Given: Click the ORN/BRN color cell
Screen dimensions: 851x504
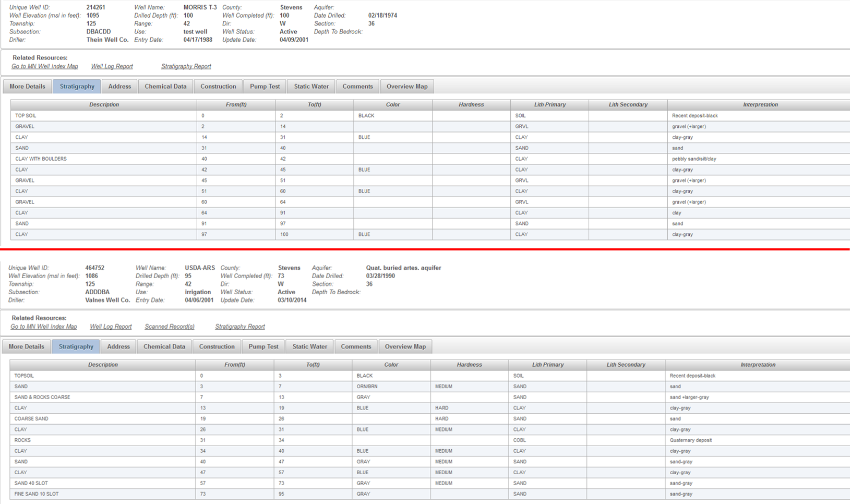Looking at the screenshot, I should pos(367,387).
